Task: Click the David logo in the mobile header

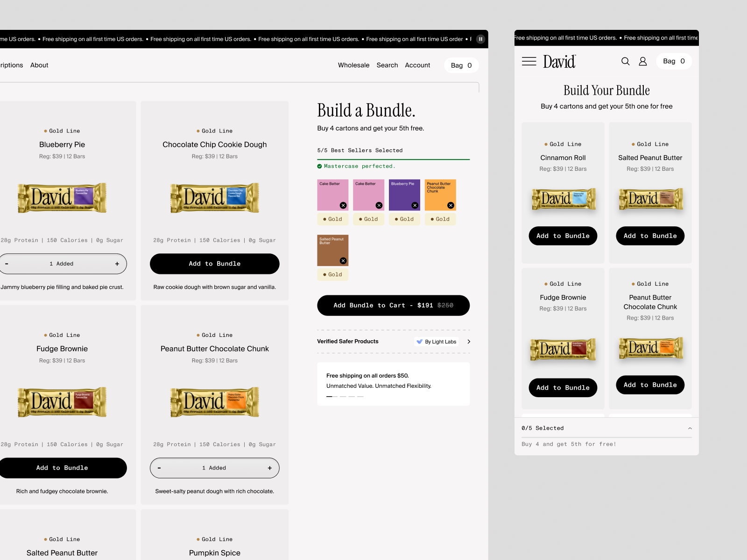Action: coord(559,61)
